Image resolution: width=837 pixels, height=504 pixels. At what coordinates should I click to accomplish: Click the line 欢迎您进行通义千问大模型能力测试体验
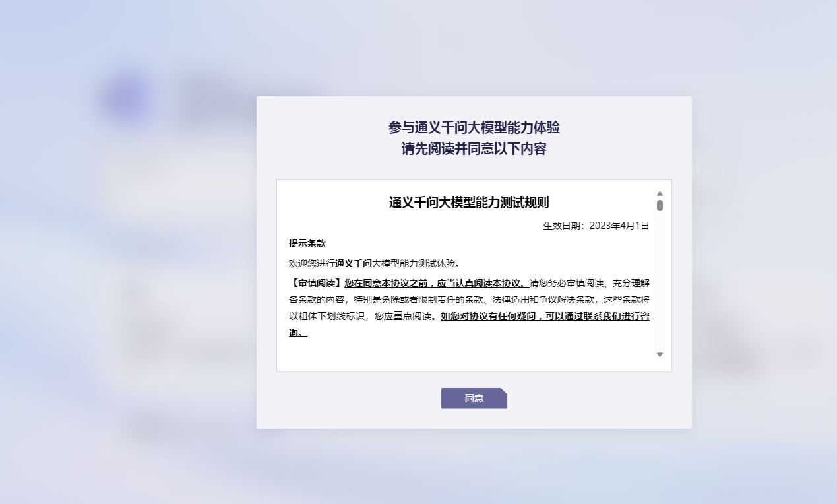click(374, 263)
